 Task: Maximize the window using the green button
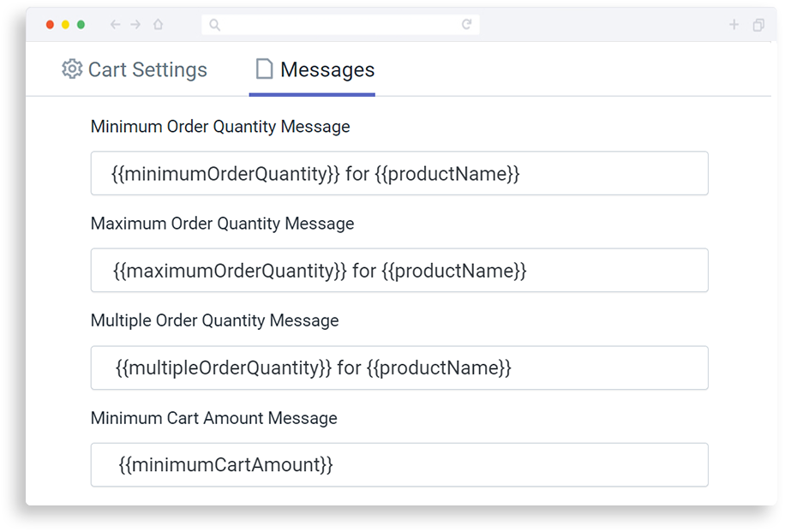[81, 25]
